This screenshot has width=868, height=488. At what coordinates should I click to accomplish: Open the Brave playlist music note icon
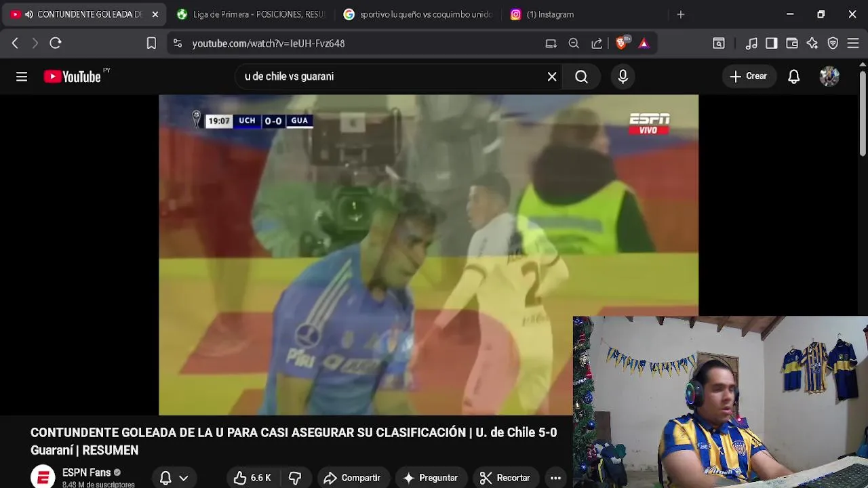(751, 43)
